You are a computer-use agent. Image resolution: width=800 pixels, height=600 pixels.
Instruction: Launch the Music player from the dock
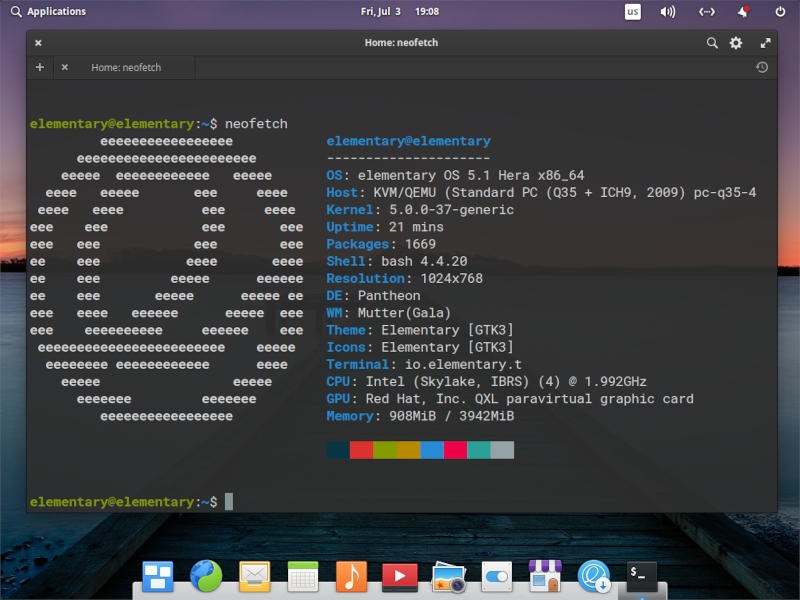click(352, 577)
